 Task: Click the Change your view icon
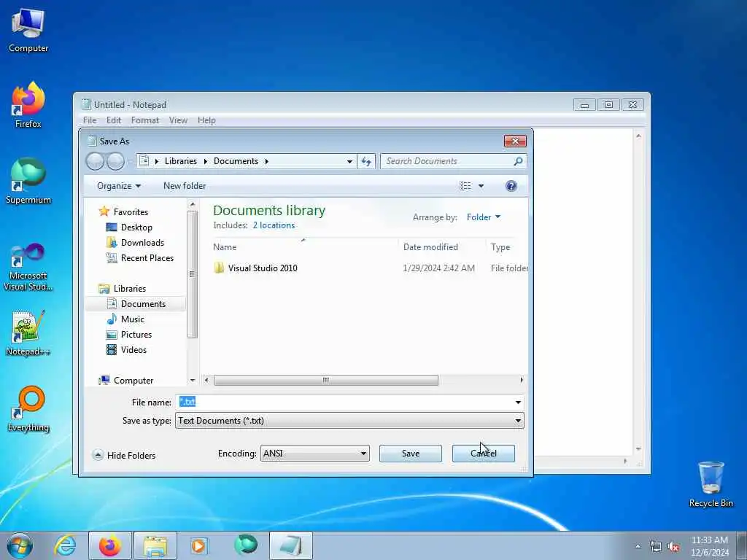click(x=465, y=186)
